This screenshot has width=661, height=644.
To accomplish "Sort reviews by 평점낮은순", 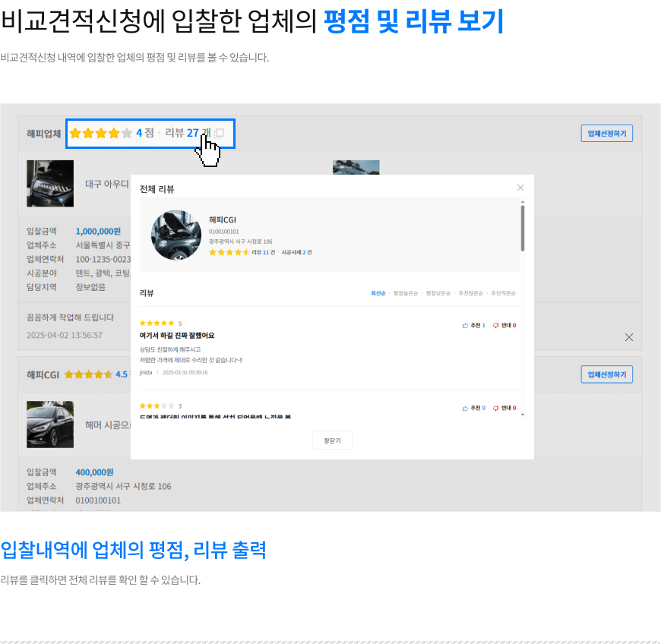I will click(x=438, y=293).
